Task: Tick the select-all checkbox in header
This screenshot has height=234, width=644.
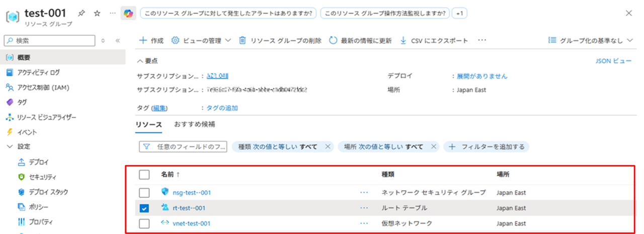Action: click(x=144, y=174)
